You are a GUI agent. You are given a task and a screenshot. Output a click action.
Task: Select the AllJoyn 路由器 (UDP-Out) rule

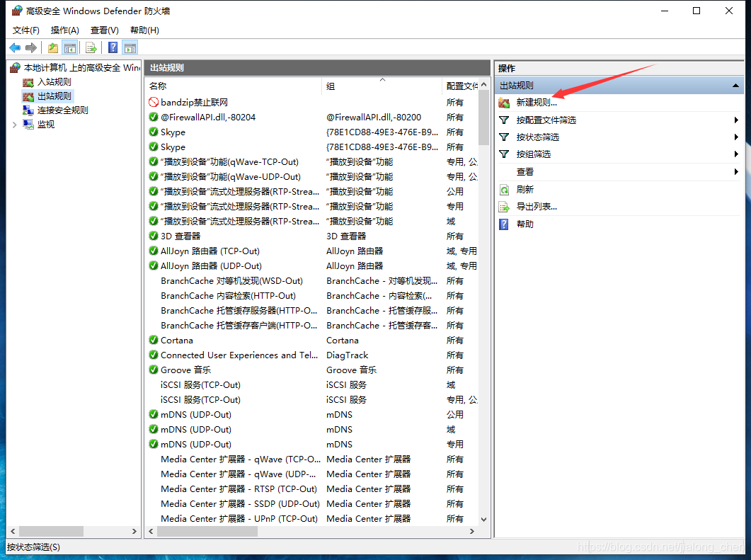coord(211,266)
